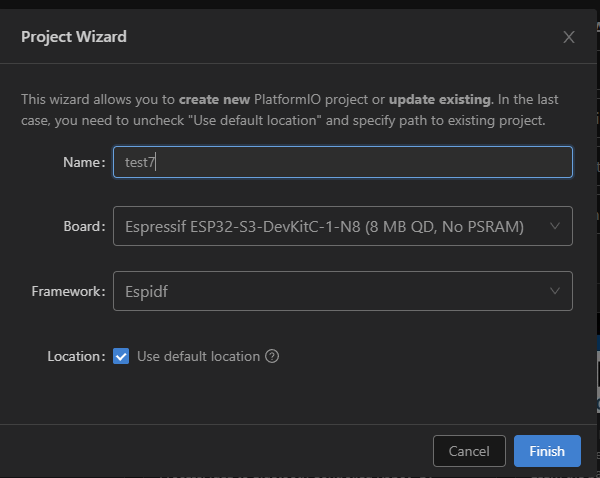Click the "Board:" field label
The image size is (600, 478).
tap(83, 226)
